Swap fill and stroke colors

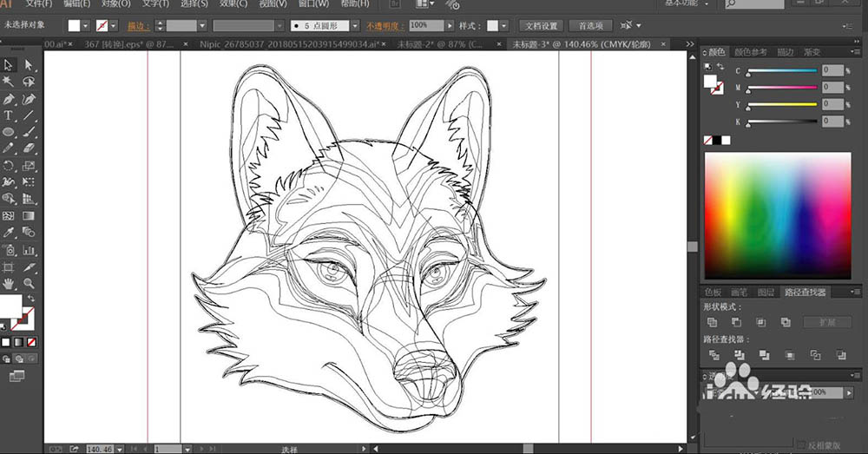(x=31, y=298)
